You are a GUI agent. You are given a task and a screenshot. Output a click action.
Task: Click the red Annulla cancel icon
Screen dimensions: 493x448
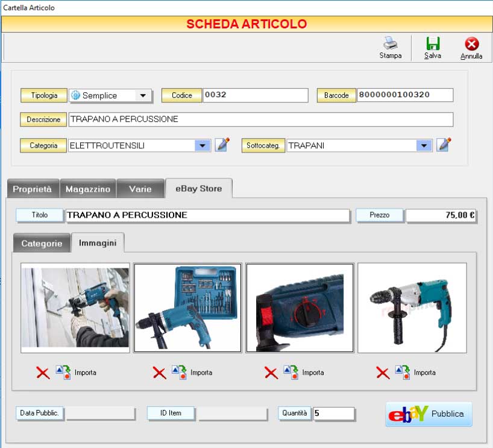pyautogui.click(x=471, y=44)
